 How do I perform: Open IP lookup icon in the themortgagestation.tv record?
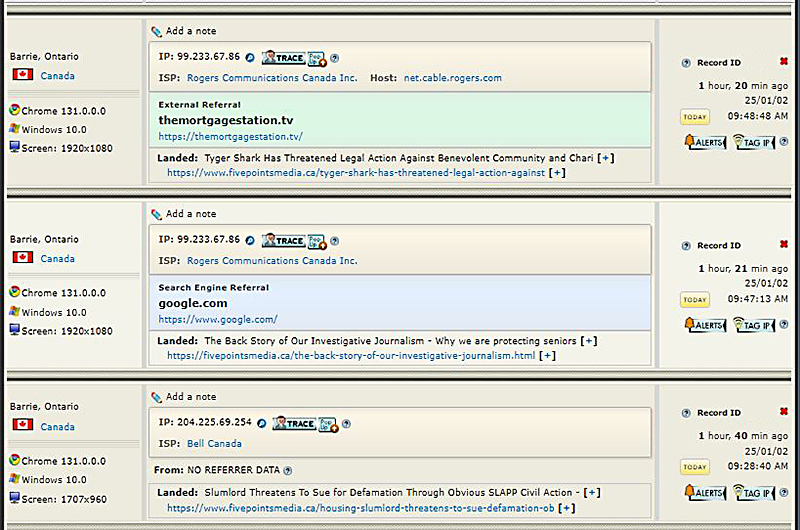click(x=250, y=57)
